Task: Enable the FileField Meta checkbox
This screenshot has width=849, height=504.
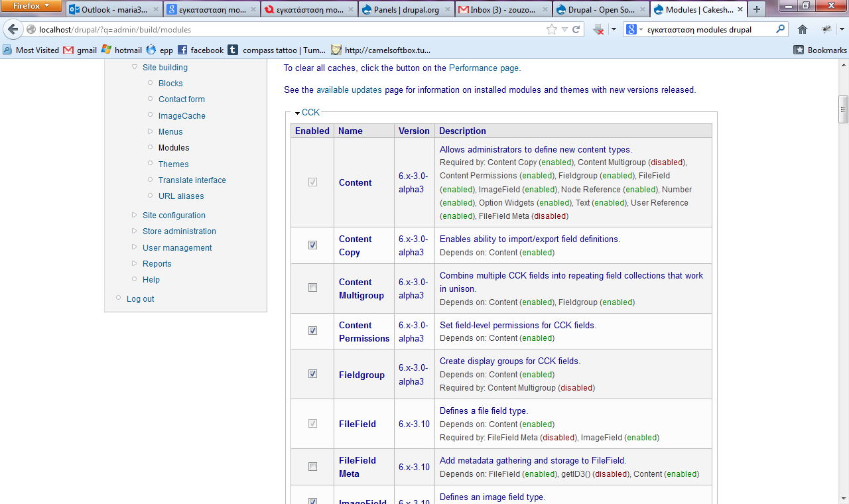Action: [x=312, y=467]
